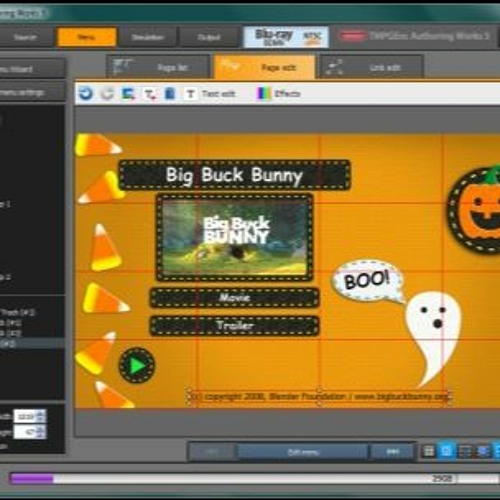Toggle the highlighted blue safe-area view icon
Viewport: 500px width, 500px height.
click(446, 451)
